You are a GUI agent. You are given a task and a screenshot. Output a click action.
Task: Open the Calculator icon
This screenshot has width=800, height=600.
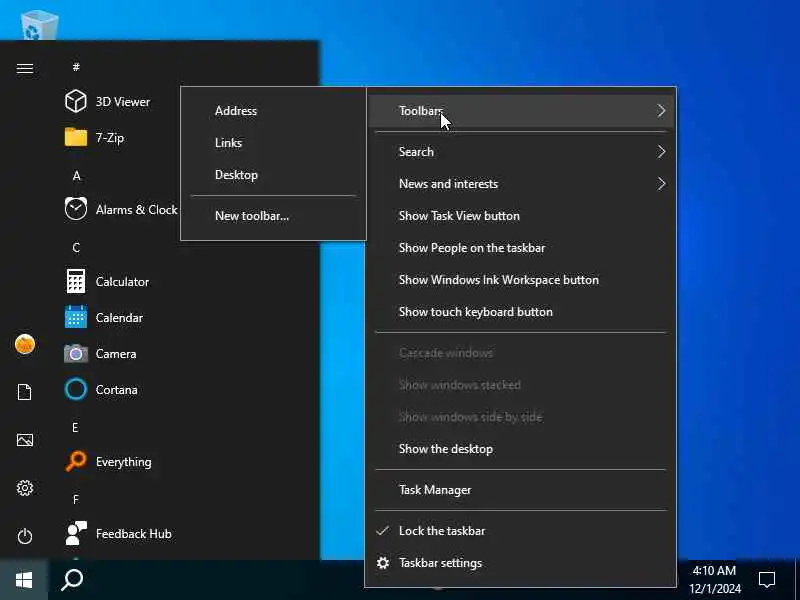[76, 281]
